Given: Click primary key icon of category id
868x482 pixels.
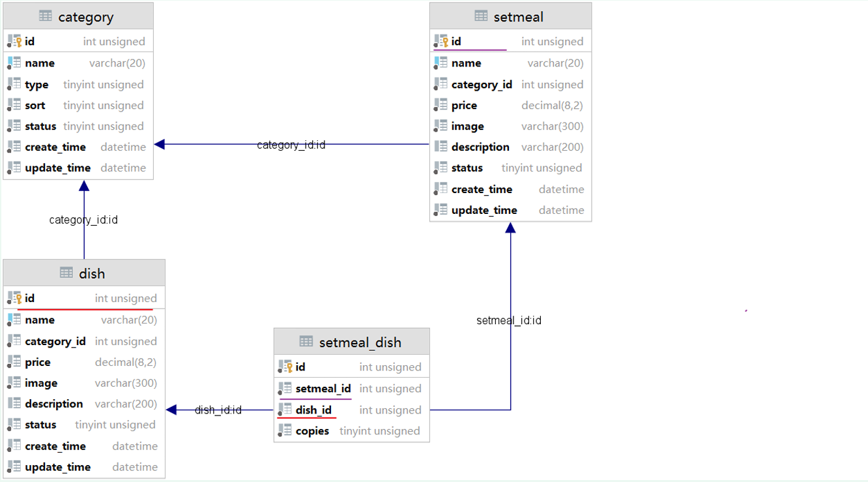Looking at the screenshot, I should click(x=14, y=41).
